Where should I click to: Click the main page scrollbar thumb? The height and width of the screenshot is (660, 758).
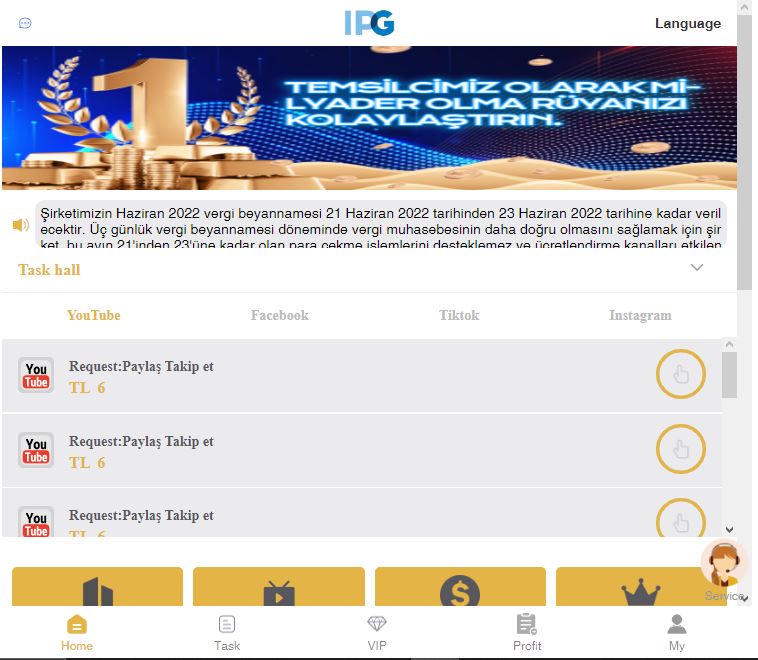pos(744,152)
